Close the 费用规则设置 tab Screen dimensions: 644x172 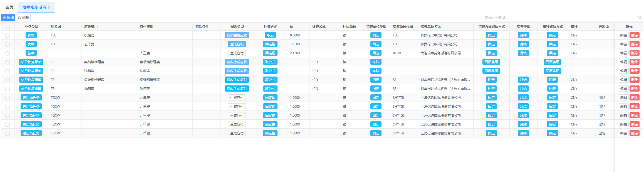(49, 8)
